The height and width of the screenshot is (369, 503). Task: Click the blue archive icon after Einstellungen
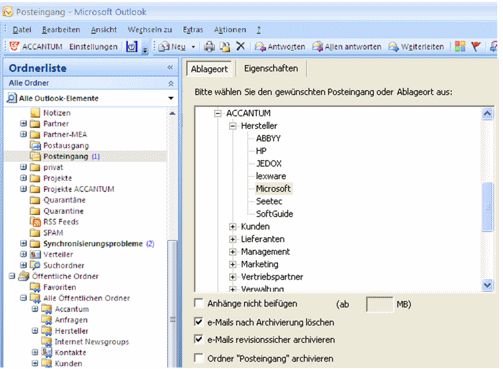click(132, 47)
